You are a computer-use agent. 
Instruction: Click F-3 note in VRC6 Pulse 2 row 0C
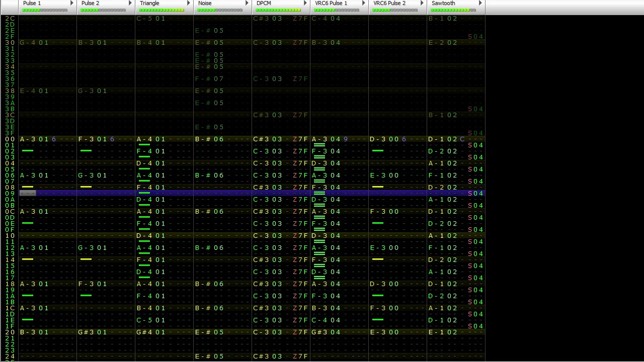[x=377, y=212]
